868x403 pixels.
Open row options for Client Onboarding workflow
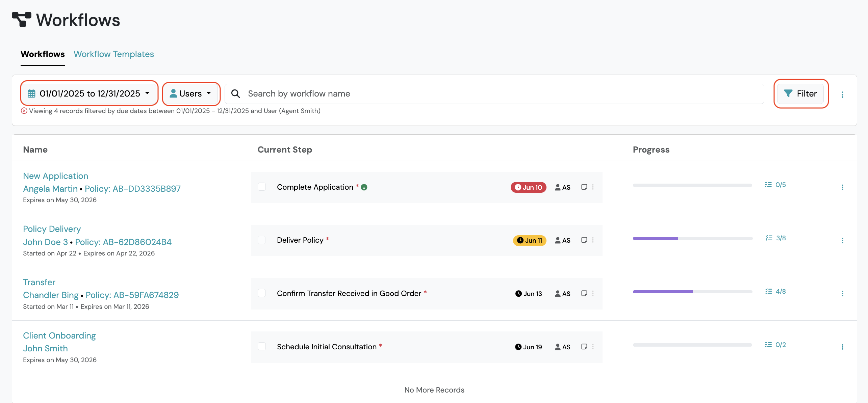pos(842,347)
